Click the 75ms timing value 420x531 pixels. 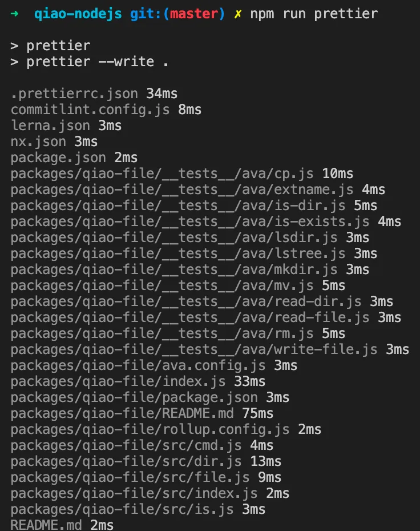pyautogui.click(x=257, y=413)
